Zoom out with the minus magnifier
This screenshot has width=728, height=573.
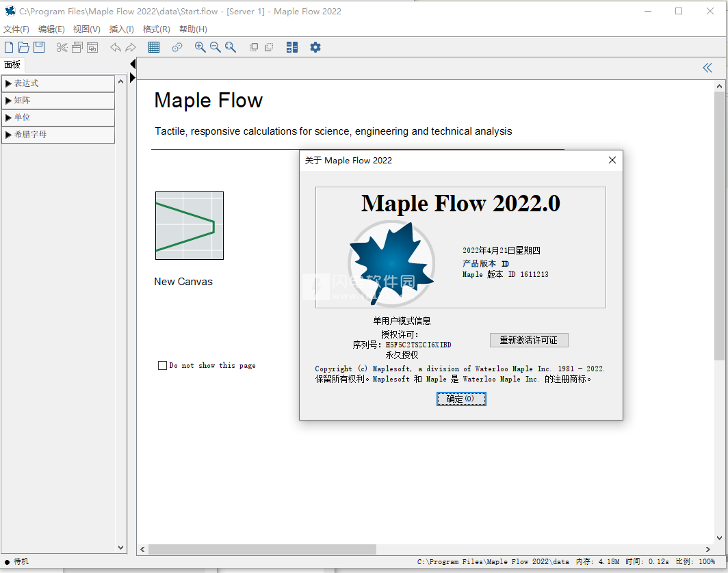[215, 47]
